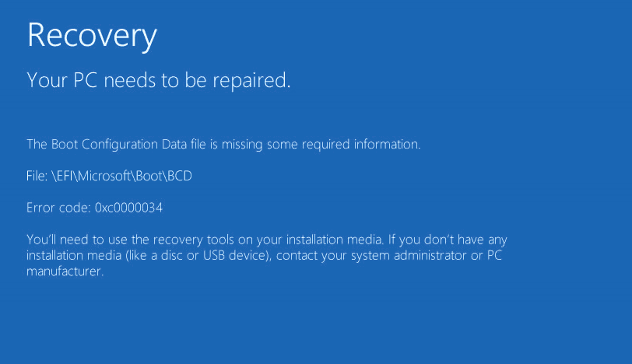This screenshot has height=364, width=632.
Task: Click the word 'manufacturer.' at paragraph end
Action: [65, 271]
